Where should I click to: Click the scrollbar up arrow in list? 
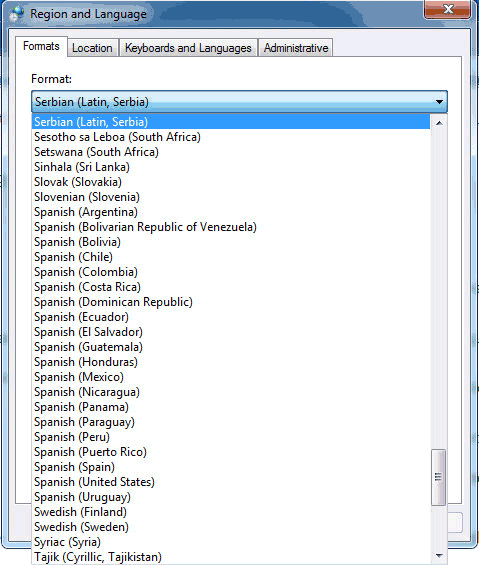click(439, 123)
